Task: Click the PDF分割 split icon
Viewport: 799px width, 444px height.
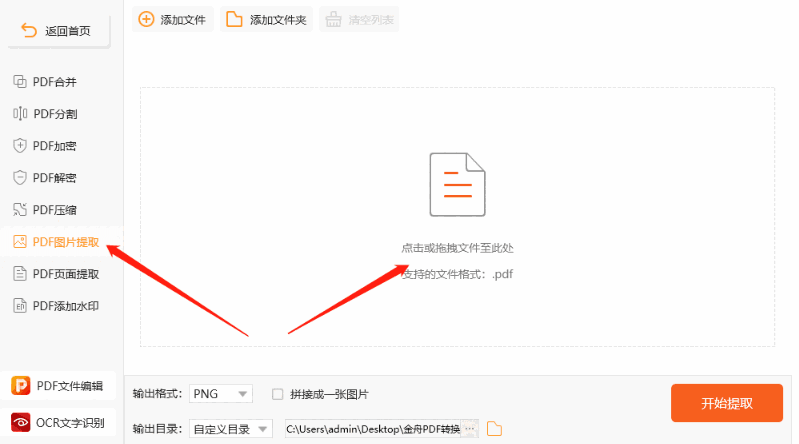Action: point(20,114)
